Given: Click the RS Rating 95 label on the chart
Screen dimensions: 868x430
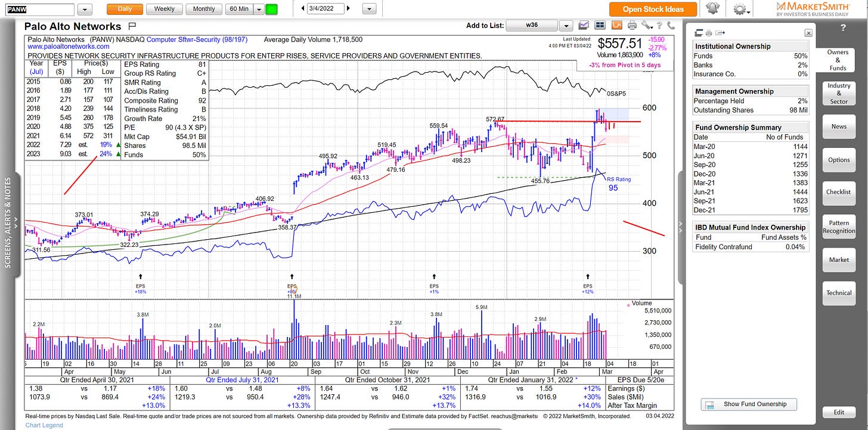Looking at the screenshot, I should tap(619, 184).
